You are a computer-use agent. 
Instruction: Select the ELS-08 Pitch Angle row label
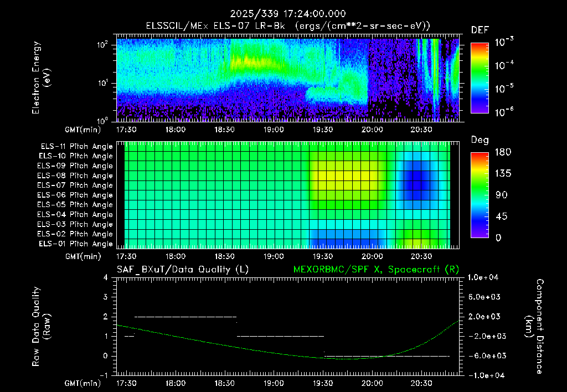(75, 176)
